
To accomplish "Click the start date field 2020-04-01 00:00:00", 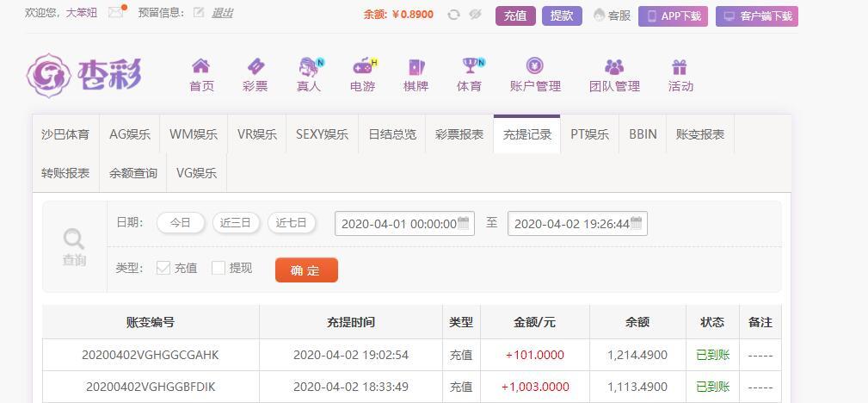I will (404, 223).
